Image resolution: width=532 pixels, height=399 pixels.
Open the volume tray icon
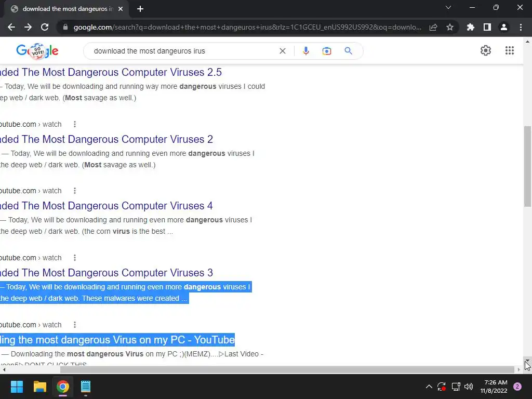[x=469, y=387]
